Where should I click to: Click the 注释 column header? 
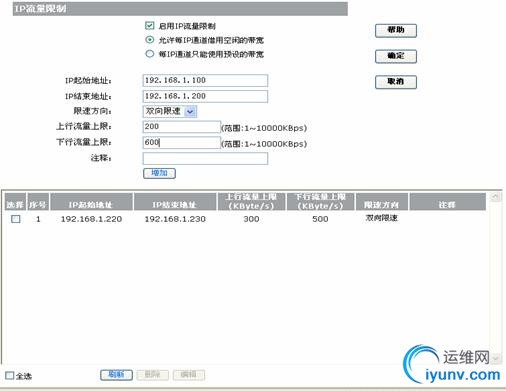click(447, 202)
